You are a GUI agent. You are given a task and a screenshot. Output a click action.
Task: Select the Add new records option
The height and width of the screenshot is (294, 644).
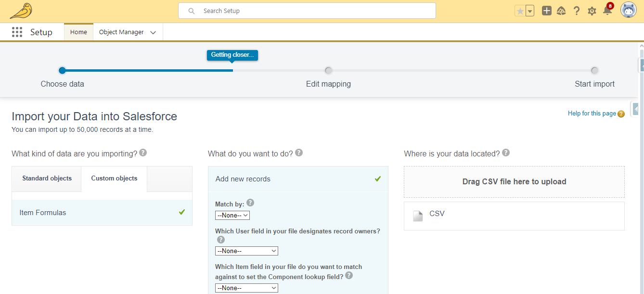pyautogui.click(x=298, y=179)
